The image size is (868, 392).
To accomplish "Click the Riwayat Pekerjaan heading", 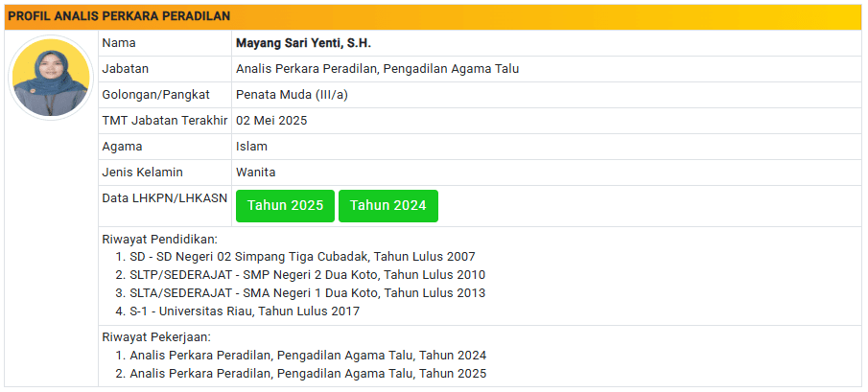I will [x=156, y=337].
